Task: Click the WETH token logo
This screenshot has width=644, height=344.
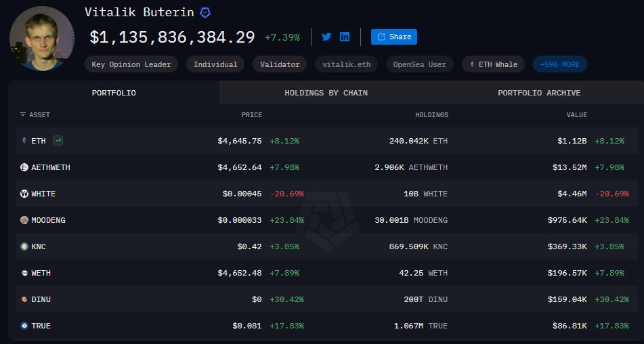Action: (x=24, y=273)
